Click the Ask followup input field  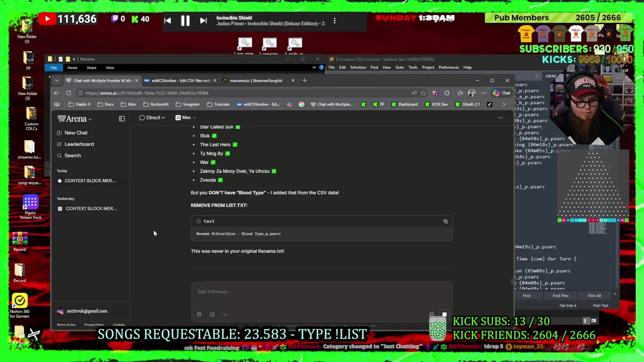click(321, 292)
